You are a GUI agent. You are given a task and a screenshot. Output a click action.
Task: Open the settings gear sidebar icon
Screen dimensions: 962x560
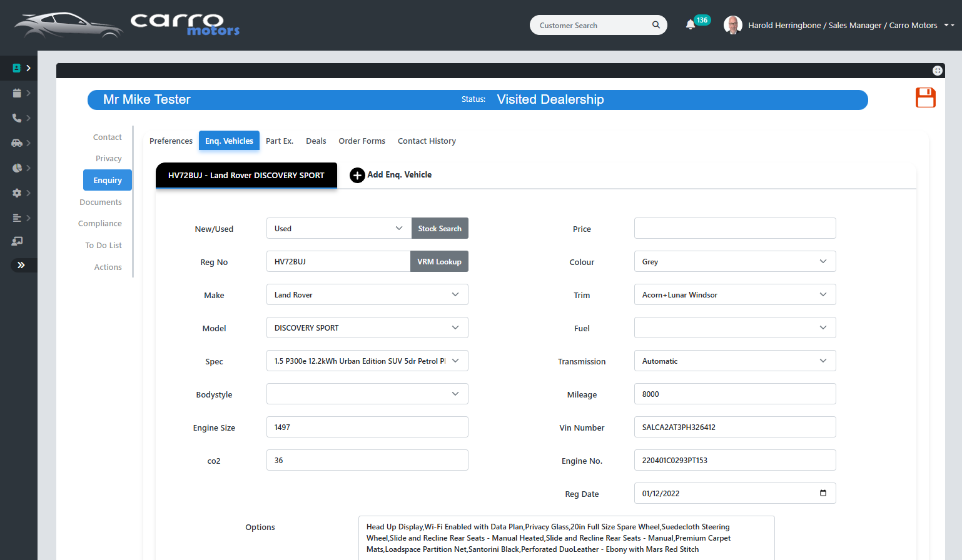tap(17, 193)
